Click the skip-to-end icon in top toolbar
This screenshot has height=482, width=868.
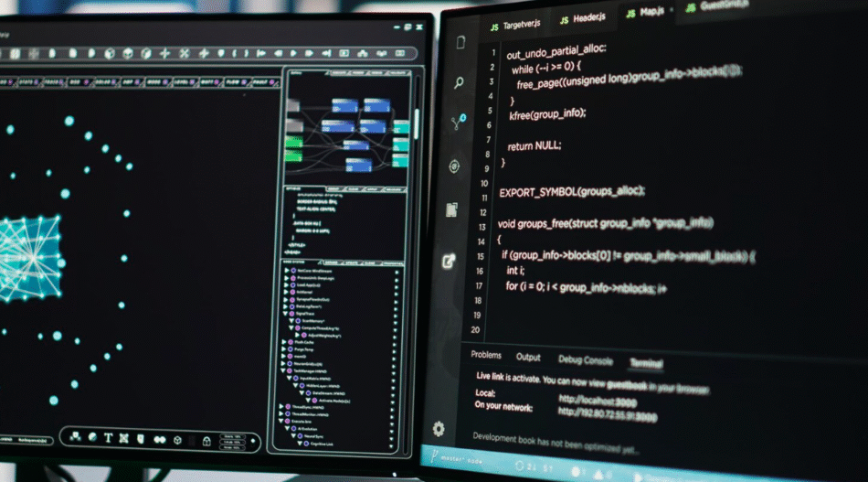coord(326,53)
